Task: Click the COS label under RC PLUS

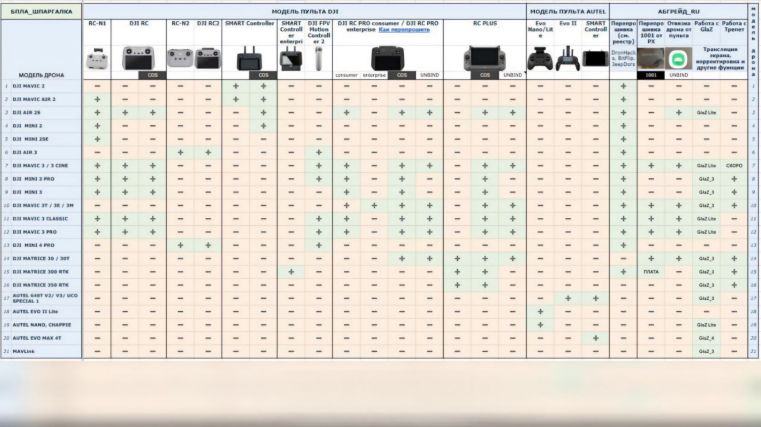Action: point(484,75)
